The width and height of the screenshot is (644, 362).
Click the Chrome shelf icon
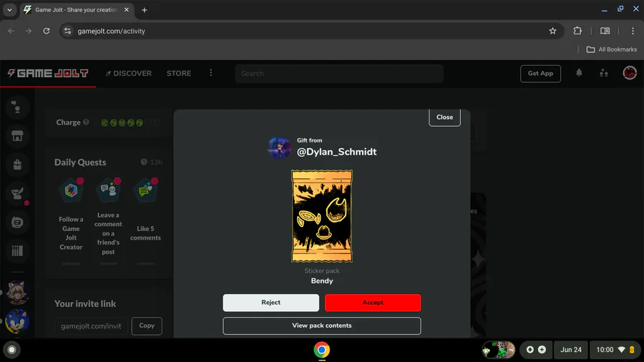tap(321, 350)
